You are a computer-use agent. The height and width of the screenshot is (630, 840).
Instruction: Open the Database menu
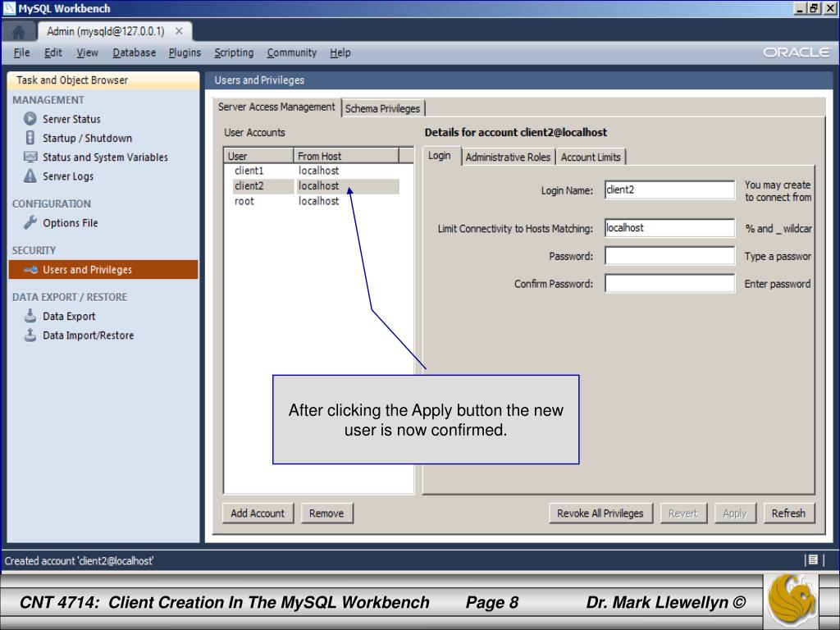pyautogui.click(x=134, y=52)
